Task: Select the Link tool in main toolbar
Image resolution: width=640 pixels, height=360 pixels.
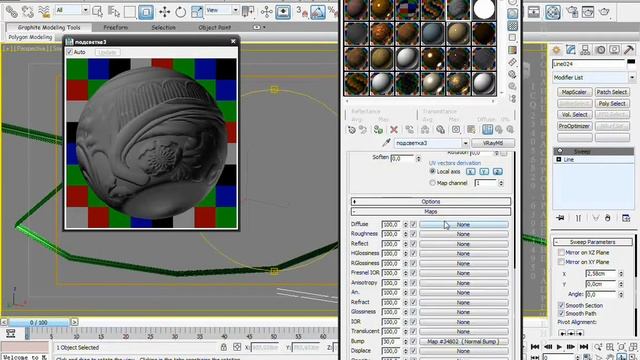Action: point(12,12)
